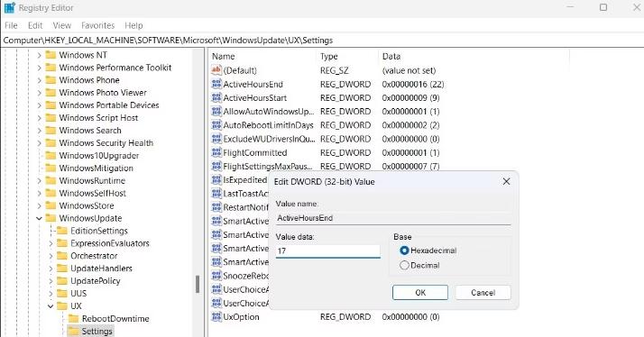Click the Orchestrator folder icon
644x337 pixels.
coord(62,256)
